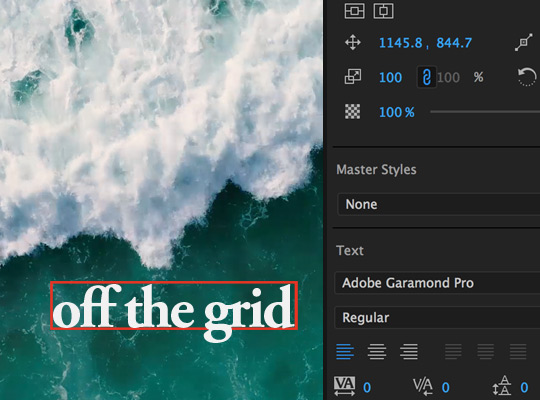Toggle the scale uniform link lock
The height and width of the screenshot is (400, 540).
(x=426, y=76)
